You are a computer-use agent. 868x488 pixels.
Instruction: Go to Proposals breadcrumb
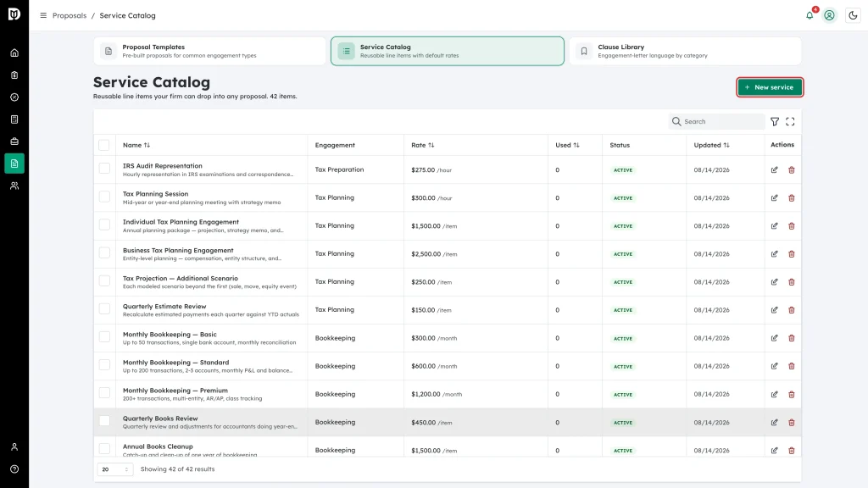(x=70, y=15)
